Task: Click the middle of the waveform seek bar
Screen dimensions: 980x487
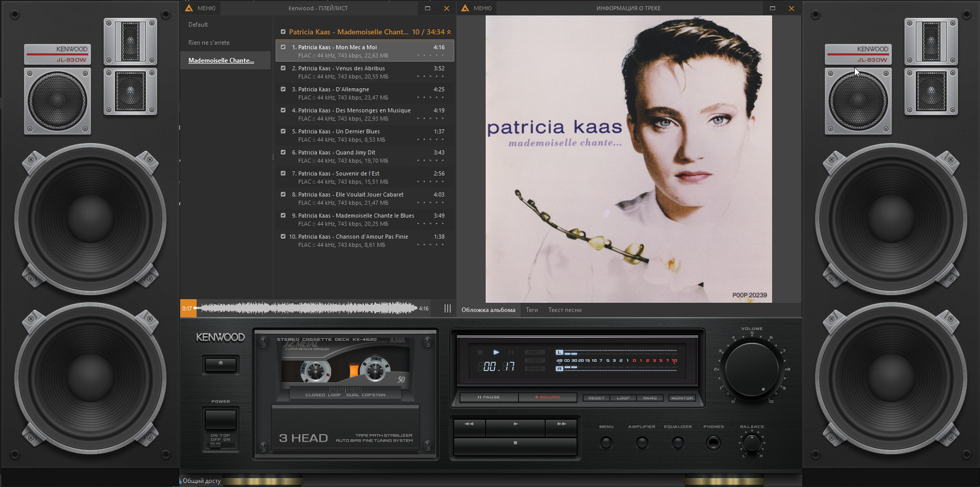Action: pos(306,308)
